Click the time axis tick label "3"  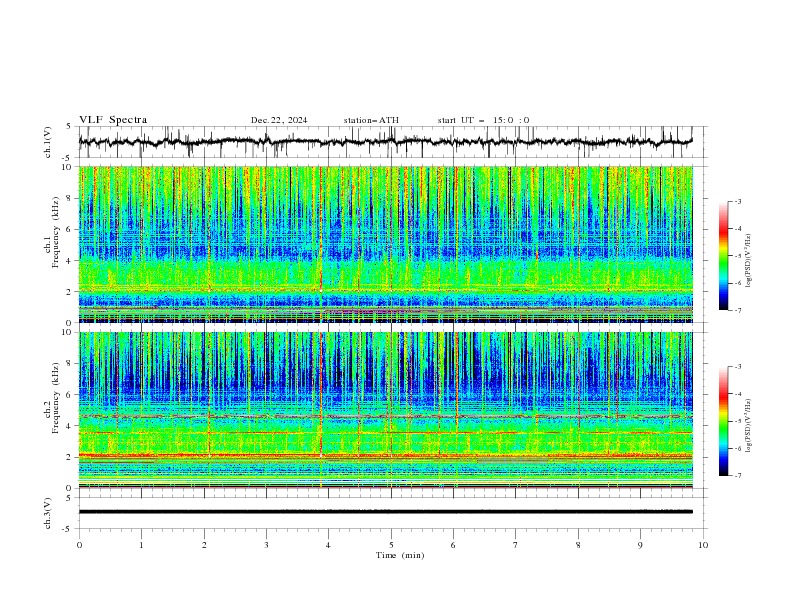266,545
